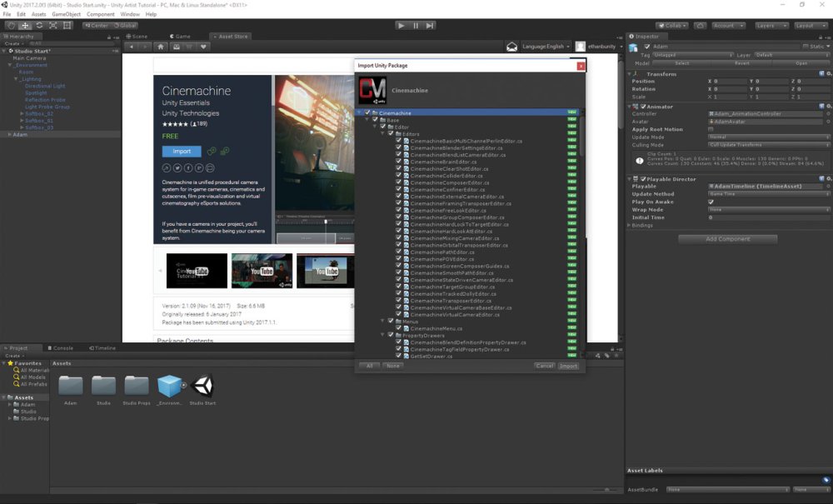This screenshot has width=833, height=504.
Task: Open the Language English dropdown
Action: [x=546, y=47]
